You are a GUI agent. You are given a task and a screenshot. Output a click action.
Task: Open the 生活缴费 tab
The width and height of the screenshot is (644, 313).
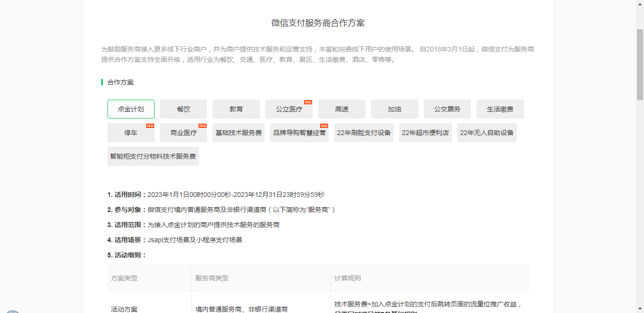pyautogui.click(x=500, y=109)
